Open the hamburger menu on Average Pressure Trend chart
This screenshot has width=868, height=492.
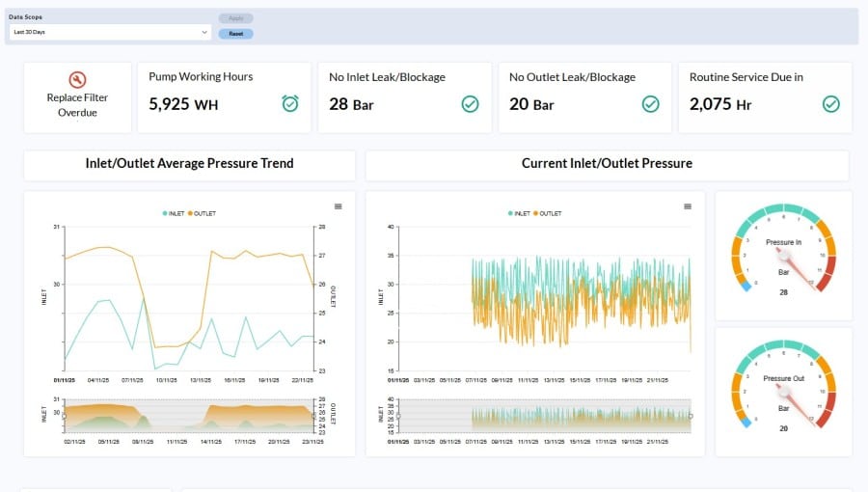pos(338,205)
